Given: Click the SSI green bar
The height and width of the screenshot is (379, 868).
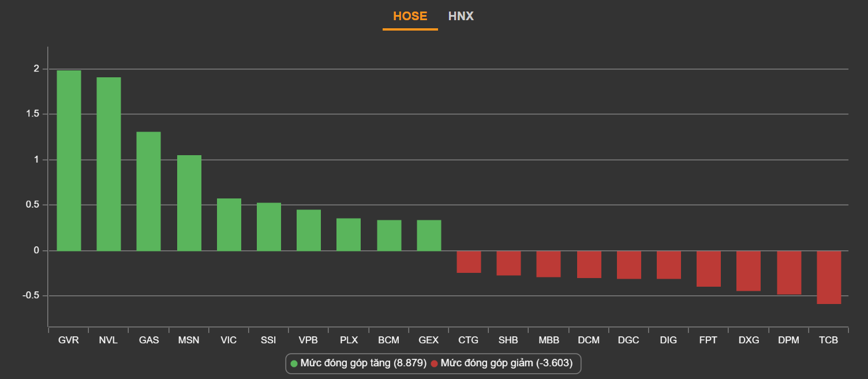Looking at the screenshot, I should (268, 227).
